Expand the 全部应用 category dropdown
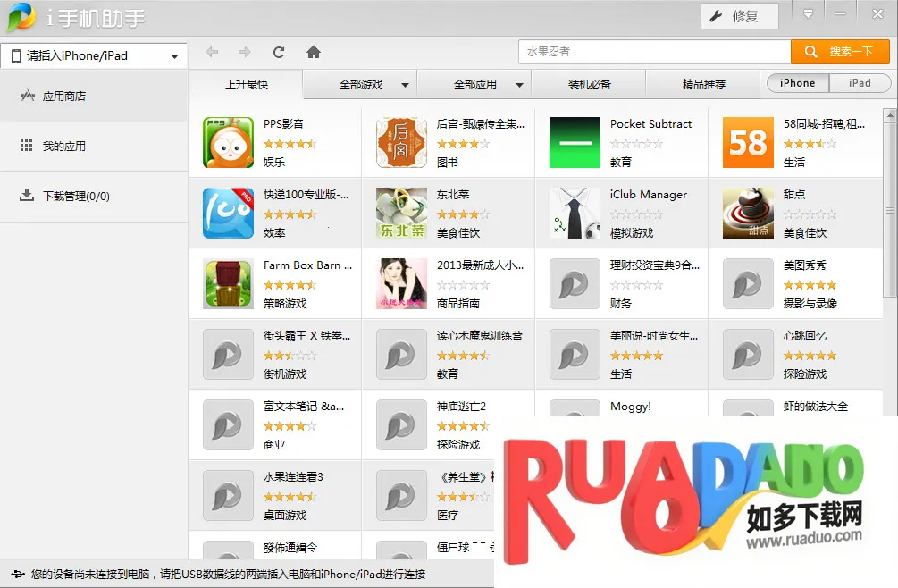The image size is (898, 588). (519, 85)
